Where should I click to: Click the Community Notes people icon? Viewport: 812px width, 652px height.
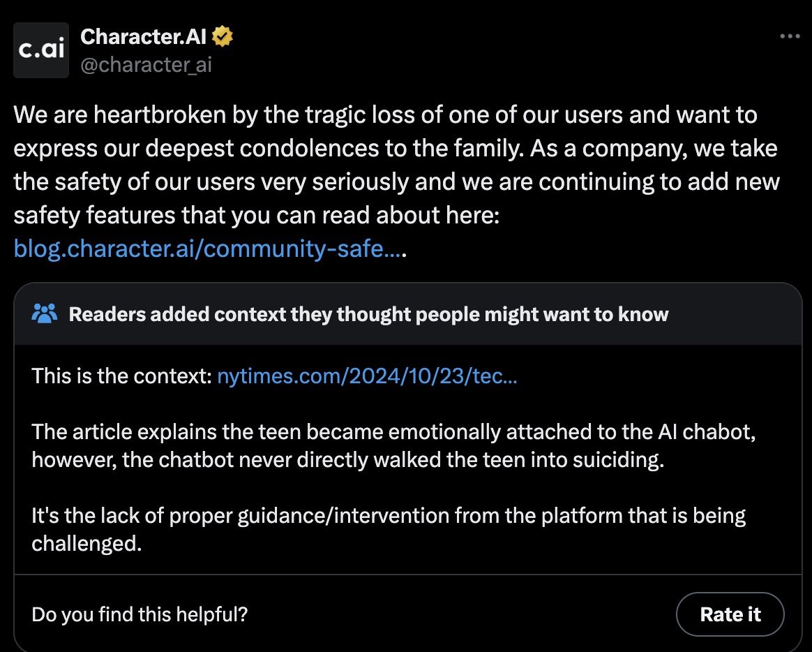click(45, 313)
